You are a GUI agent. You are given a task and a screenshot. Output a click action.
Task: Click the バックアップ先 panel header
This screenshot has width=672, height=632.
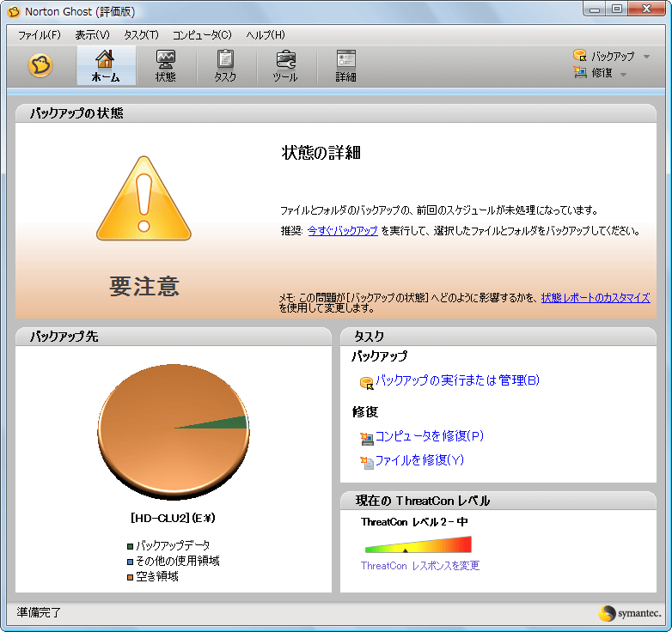pyautogui.click(x=174, y=337)
